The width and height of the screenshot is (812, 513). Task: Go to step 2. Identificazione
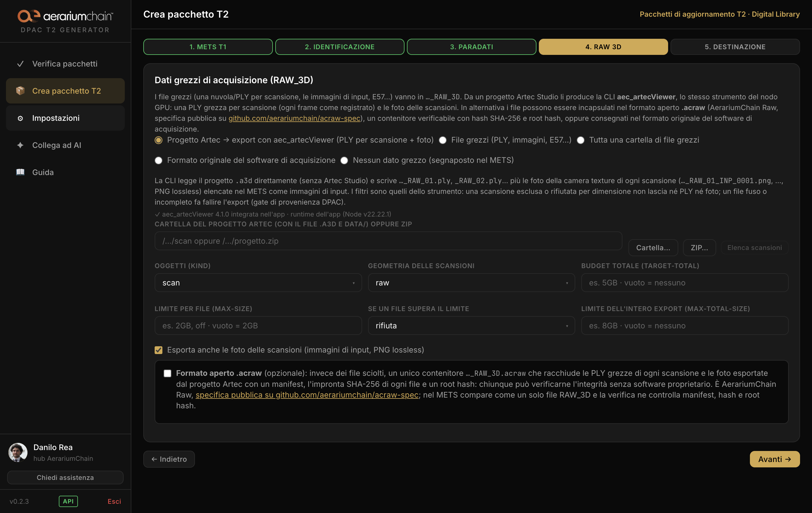click(x=339, y=47)
